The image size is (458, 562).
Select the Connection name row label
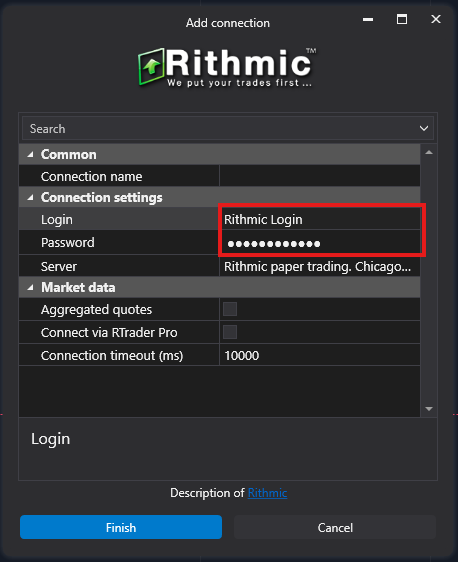pyautogui.click(x=91, y=176)
